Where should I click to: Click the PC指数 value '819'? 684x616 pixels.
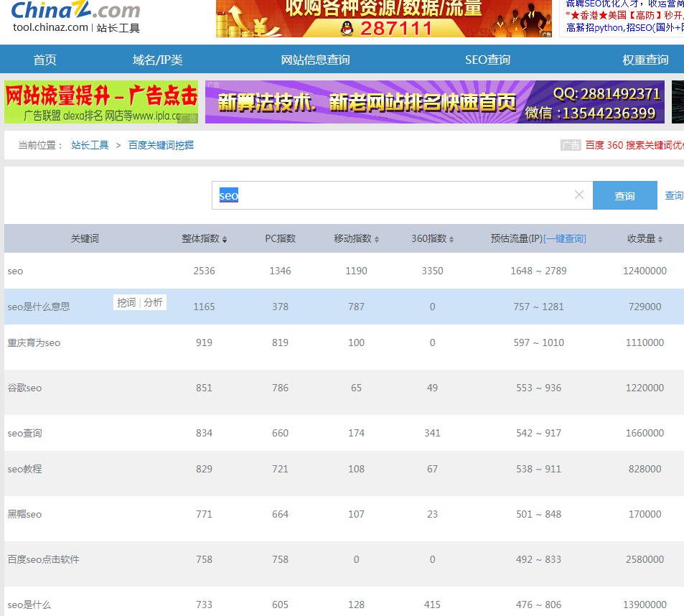point(280,343)
